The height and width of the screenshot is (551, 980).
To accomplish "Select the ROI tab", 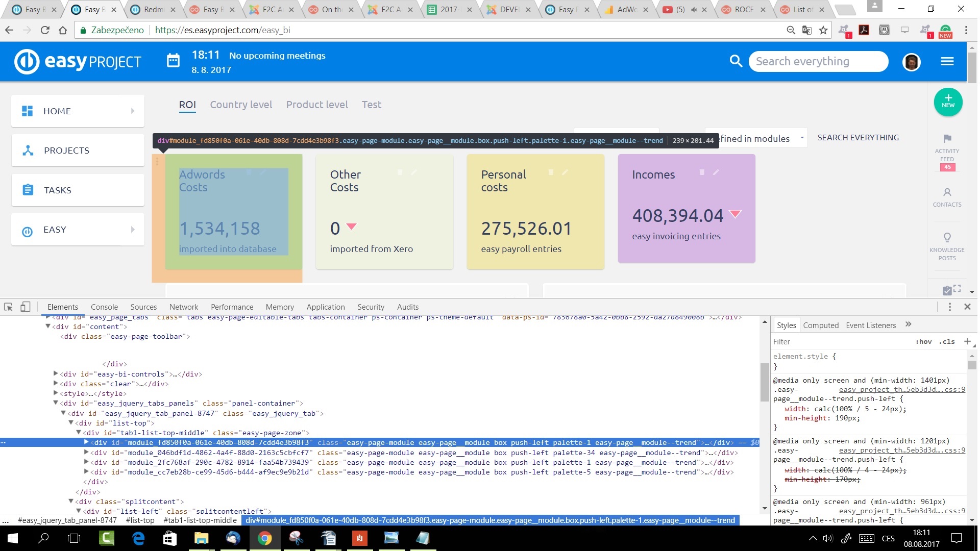I will click(187, 104).
